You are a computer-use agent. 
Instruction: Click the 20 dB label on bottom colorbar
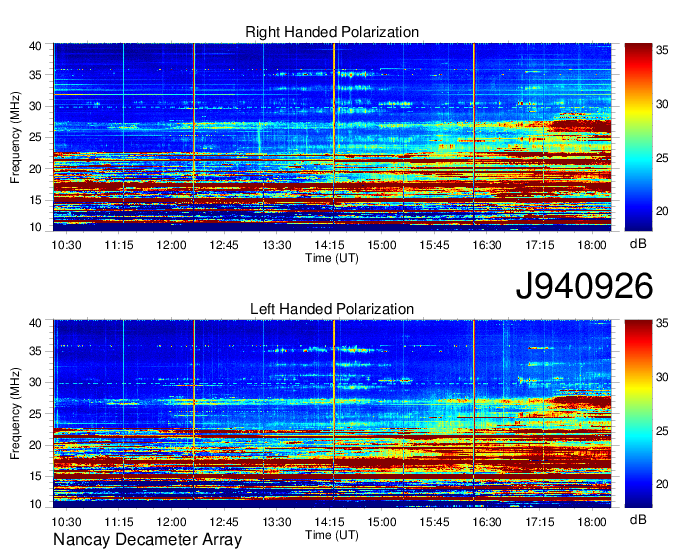[x=662, y=484]
